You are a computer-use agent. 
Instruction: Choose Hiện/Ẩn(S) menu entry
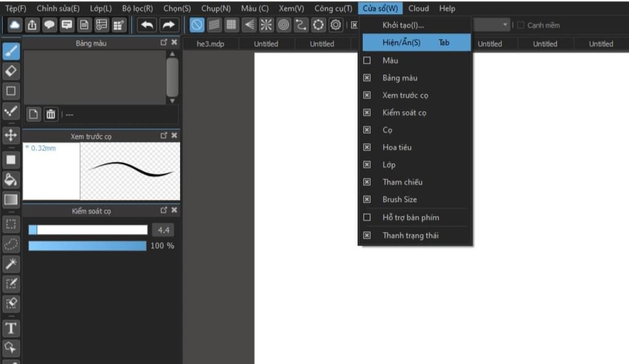point(416,42)
